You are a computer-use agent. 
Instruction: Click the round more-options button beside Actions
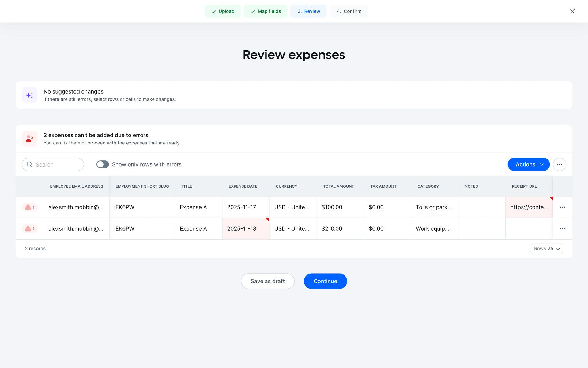coord(559,164)
